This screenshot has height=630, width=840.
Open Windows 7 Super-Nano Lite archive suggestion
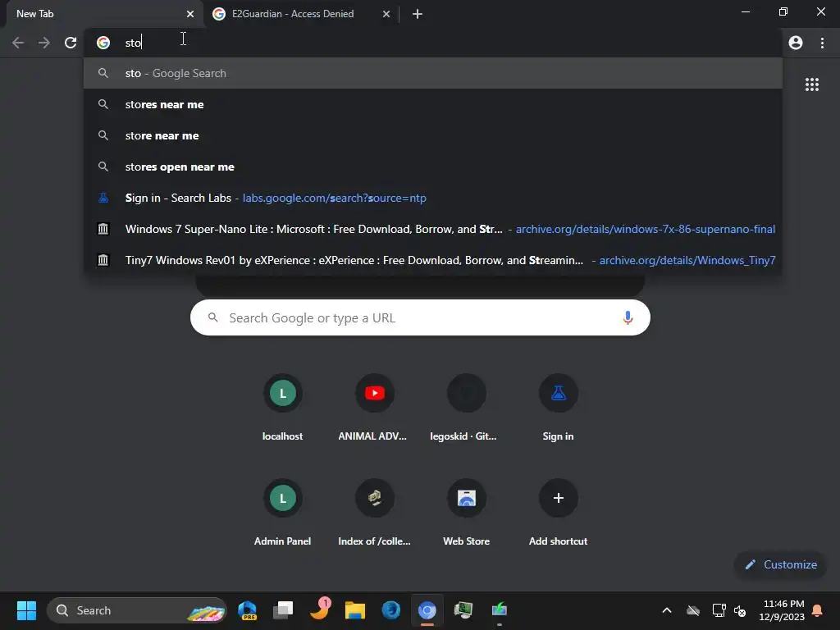(x=433, y=229)
